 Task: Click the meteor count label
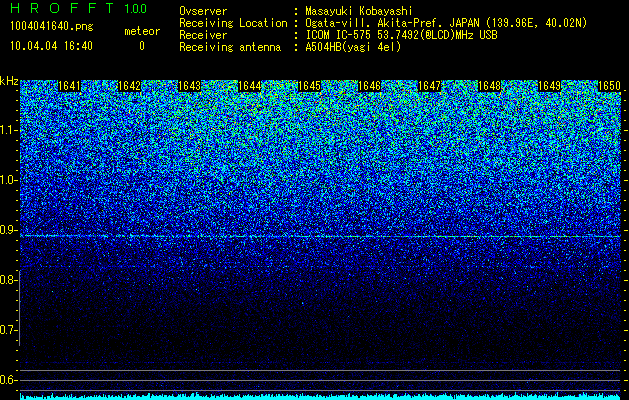[142, 31]
